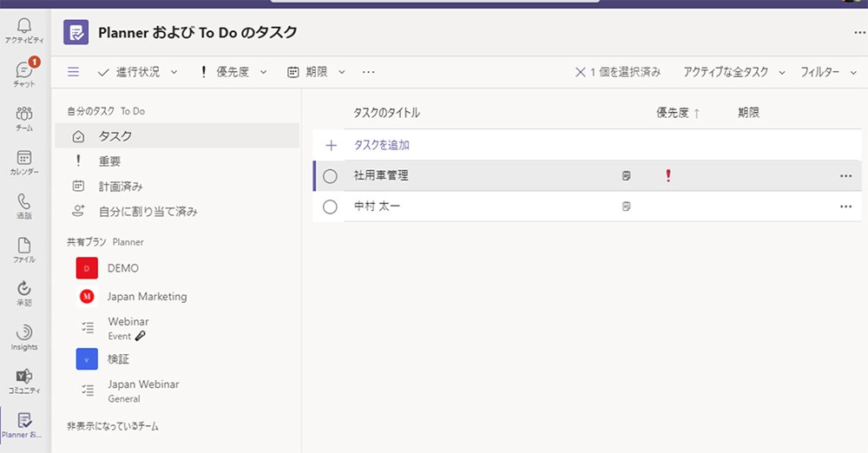Mark the 社用車管理 task as complete
This screenshot has height=453, width=868.
(x=330, y=176)
